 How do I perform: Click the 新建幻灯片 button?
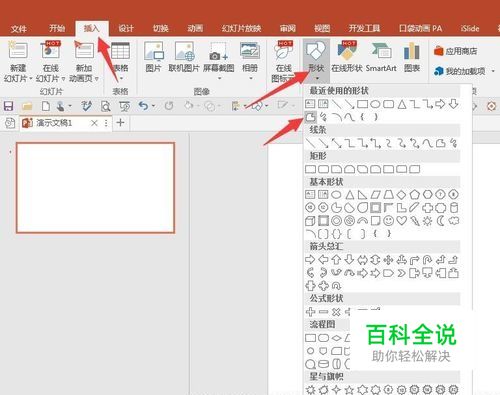click(x=18, y=62)
